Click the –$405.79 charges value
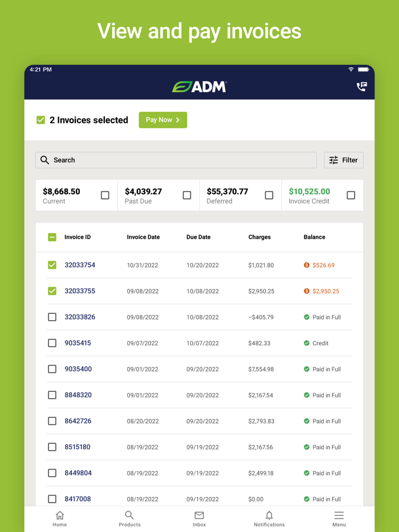This screenshot has height=532, width=399. click(261, 317)
